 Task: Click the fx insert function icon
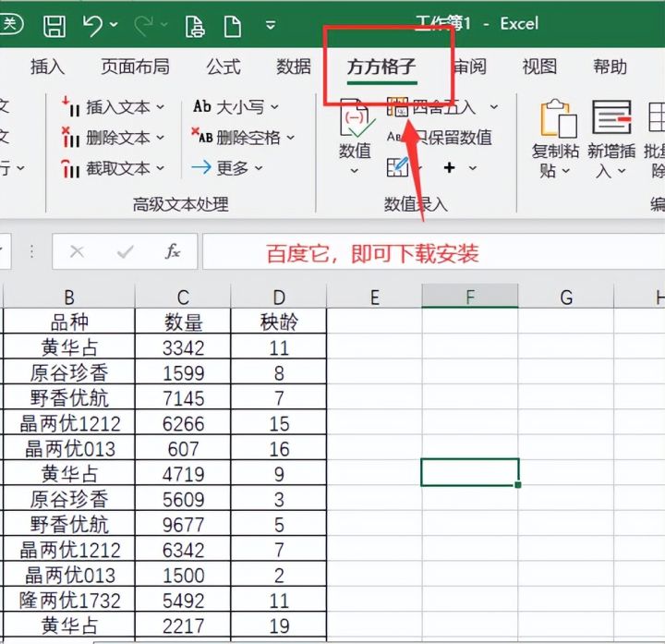tap(172, 251)
